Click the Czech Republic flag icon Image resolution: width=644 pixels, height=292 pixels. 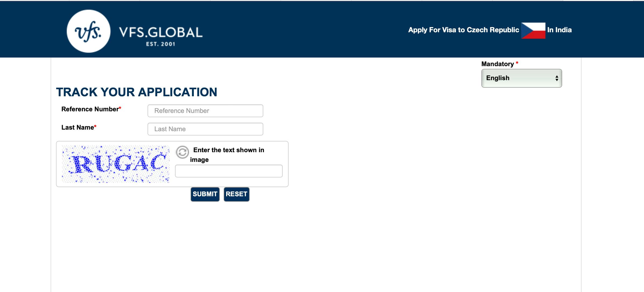[533, 31]
